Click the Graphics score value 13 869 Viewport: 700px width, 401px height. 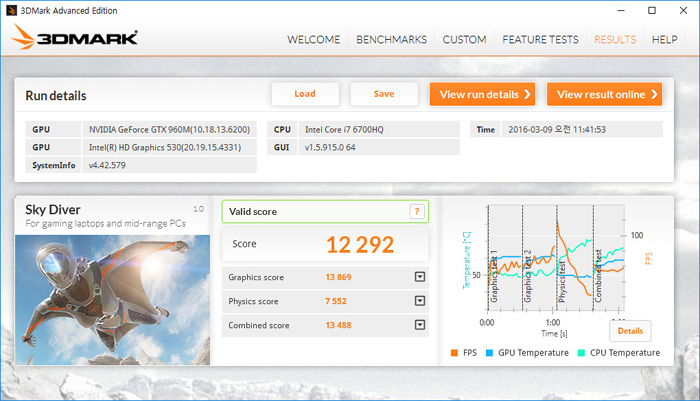point(338,277)
